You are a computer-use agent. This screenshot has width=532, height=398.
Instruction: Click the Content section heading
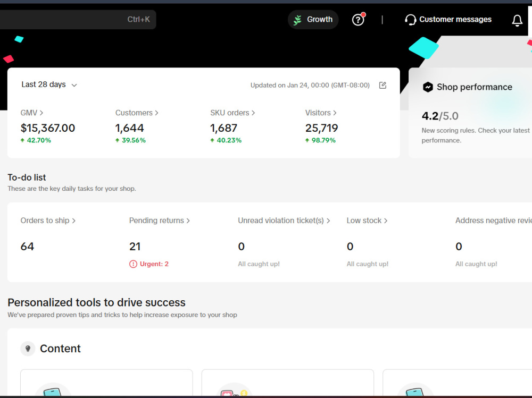pyautogui.click(x=61, y=349)
